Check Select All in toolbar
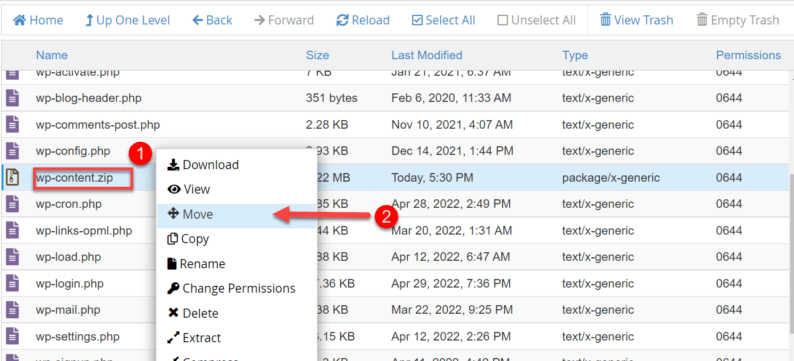This screenshot has height=361, width=794. tap(444, 20)
